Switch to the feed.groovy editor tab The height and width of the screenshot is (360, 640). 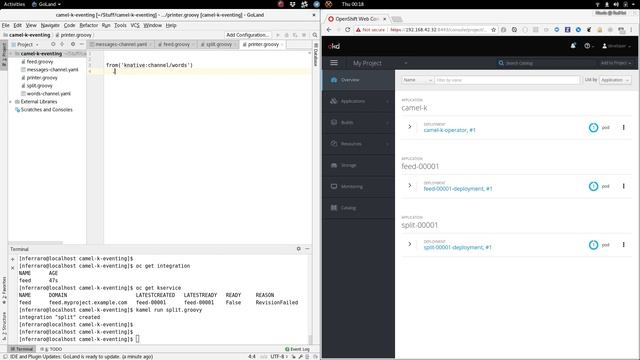176,44
